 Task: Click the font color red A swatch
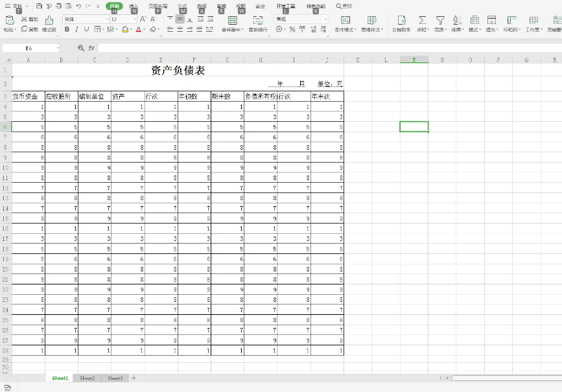pos(139,29)
